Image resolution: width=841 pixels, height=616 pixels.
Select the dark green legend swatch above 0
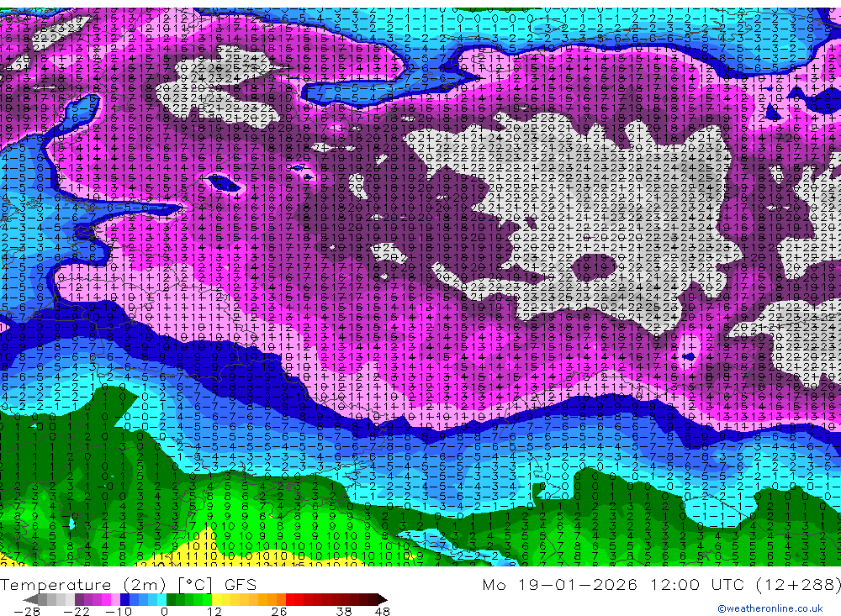(x=171, y=599)
